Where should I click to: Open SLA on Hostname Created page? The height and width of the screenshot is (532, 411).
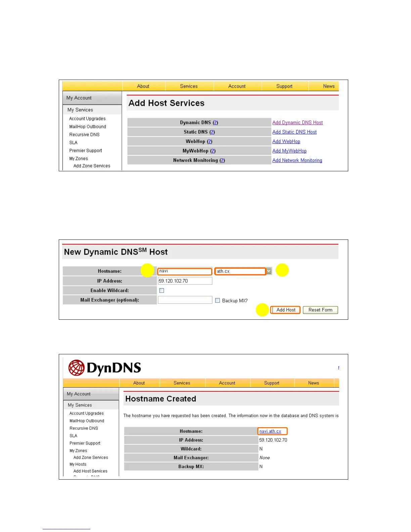pyautogui.click(x=73, y=436)
